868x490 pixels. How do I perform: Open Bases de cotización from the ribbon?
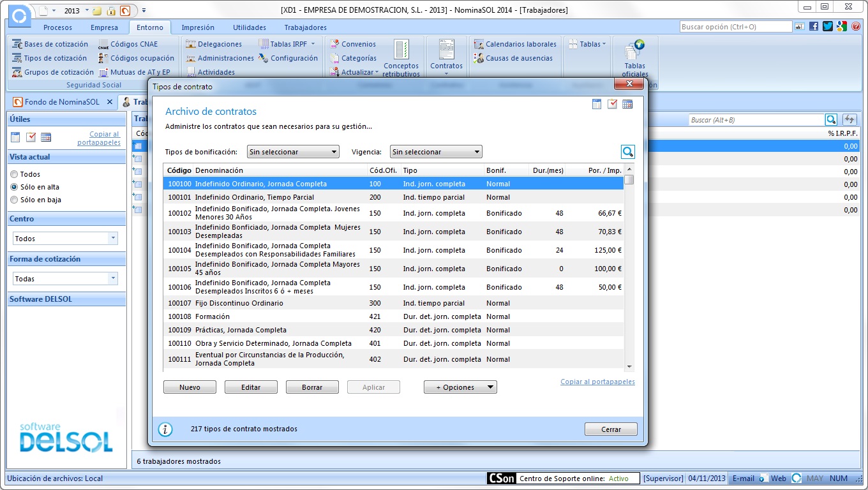(x=50, y=44)
